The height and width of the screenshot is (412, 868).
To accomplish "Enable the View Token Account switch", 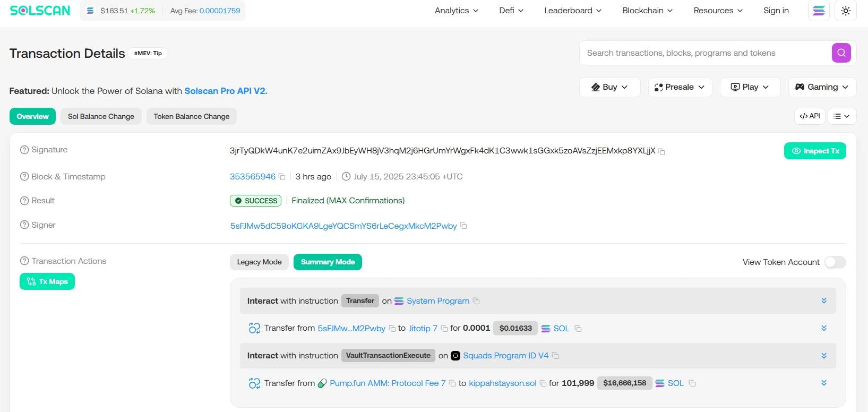I will pyautogui.click(x=835, y=262).
